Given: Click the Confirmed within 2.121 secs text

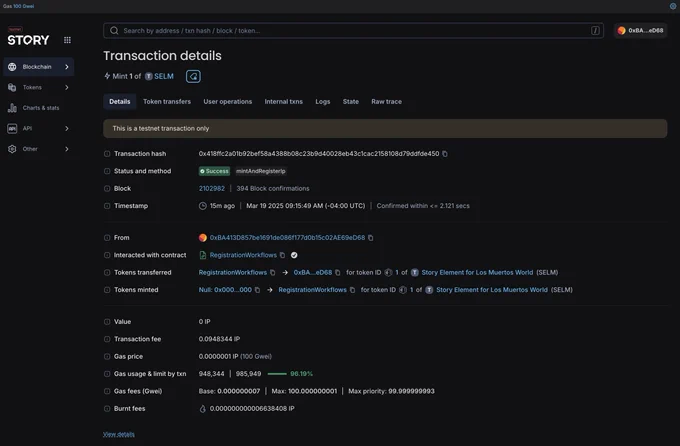Looking at the screenshot, I should point(423,206).
